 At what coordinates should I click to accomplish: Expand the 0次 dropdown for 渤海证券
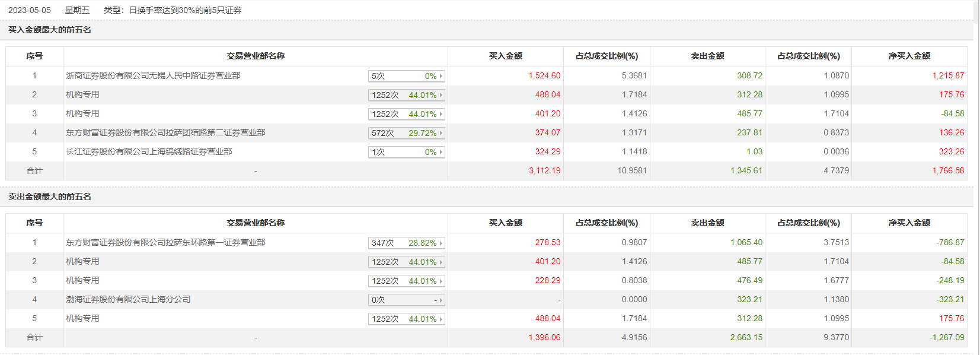[x=406, y=300]
